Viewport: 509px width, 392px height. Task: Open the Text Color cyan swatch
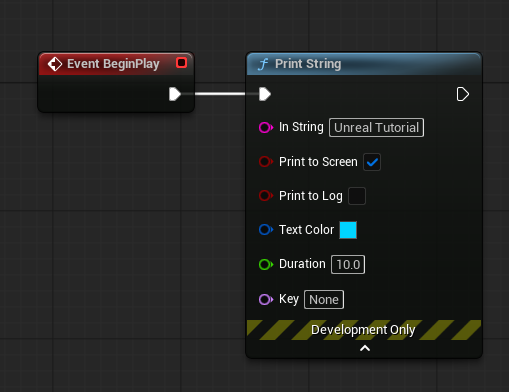(348, 230)
